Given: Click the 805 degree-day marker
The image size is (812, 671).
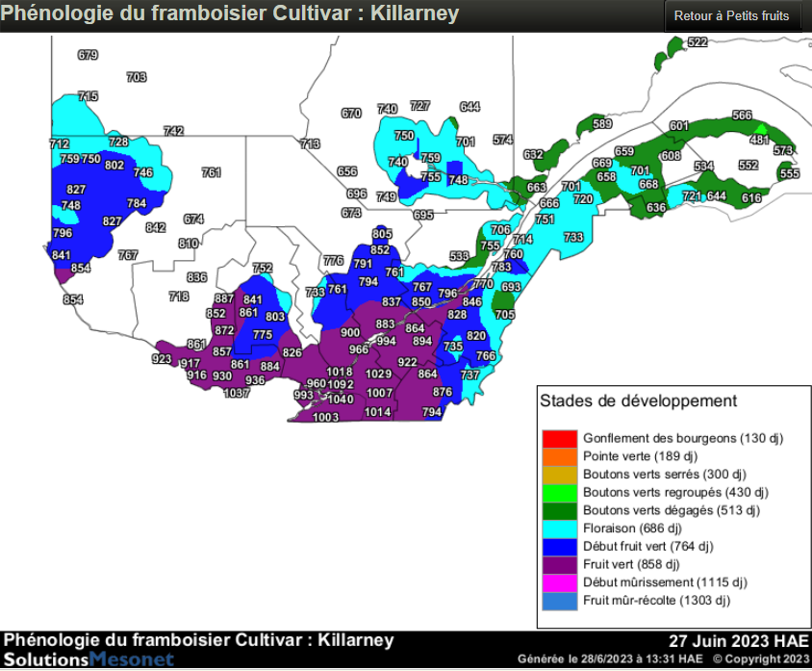Looking at the screenshot, I should (x=382, y=234).
